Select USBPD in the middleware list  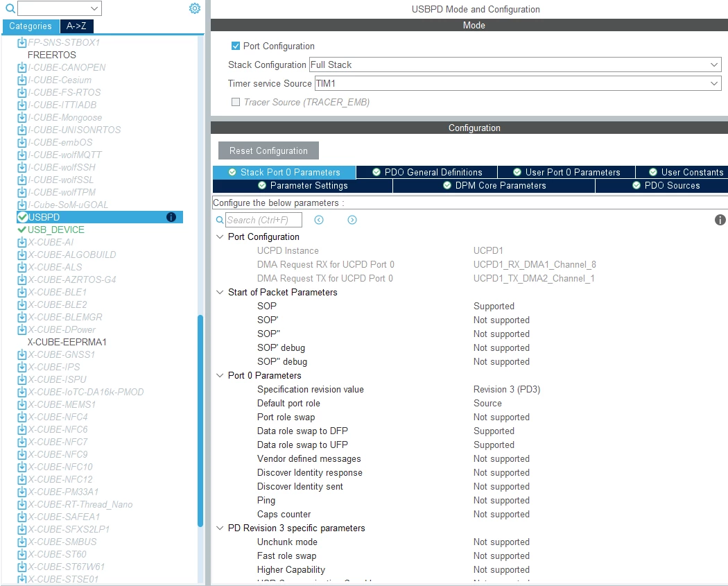point(100,217)
